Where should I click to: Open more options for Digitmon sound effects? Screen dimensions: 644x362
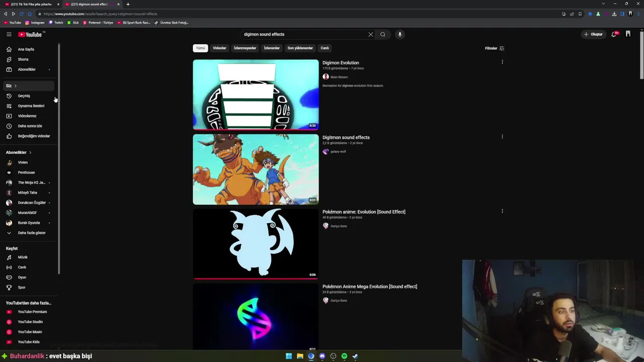pyautogui.click(x=502, y=137)
